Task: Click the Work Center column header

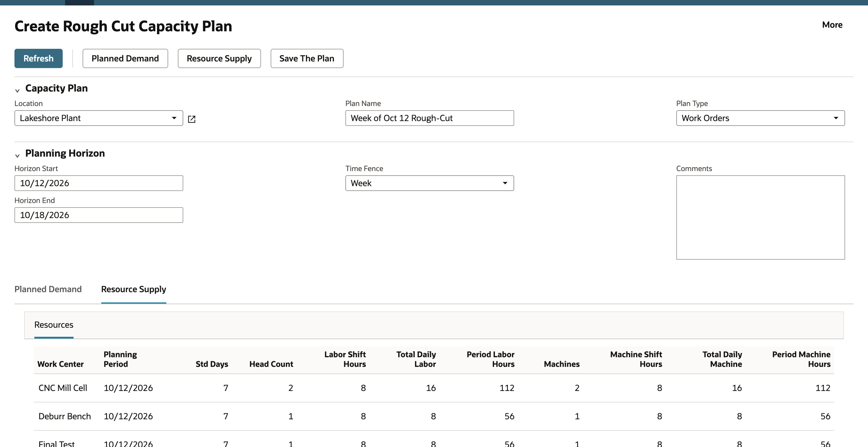Action: click(60, 364)
